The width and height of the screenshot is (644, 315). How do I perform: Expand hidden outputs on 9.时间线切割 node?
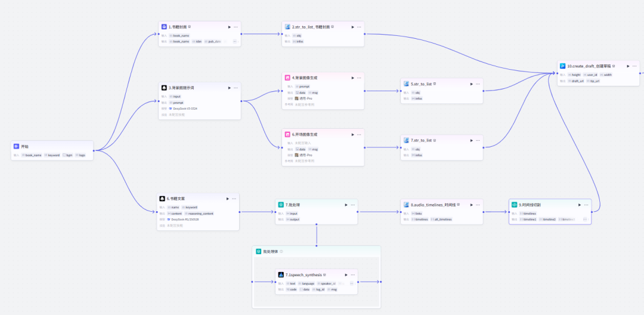pos(585,220)
